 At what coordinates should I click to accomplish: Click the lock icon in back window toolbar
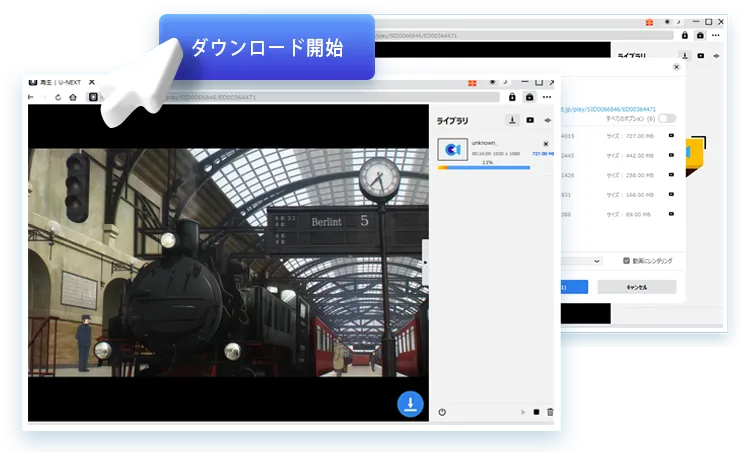(x=684, y=35)
